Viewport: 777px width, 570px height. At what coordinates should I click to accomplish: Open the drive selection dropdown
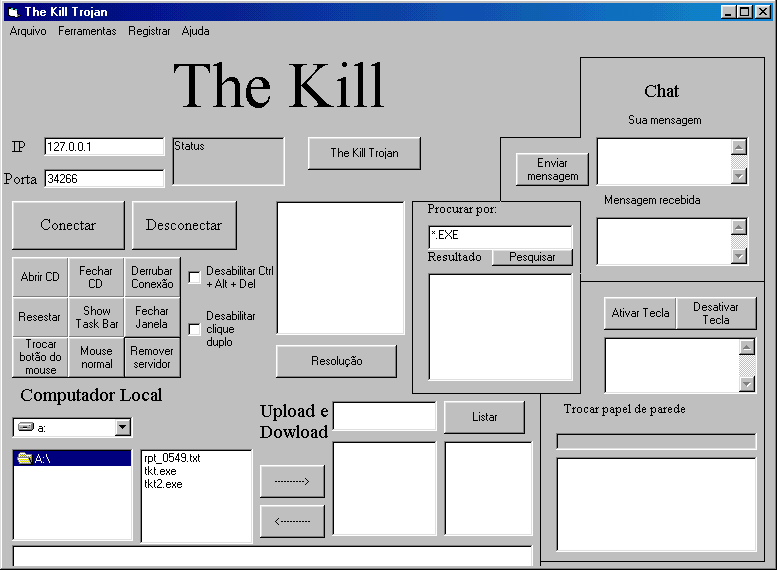(x=122, y=428)
